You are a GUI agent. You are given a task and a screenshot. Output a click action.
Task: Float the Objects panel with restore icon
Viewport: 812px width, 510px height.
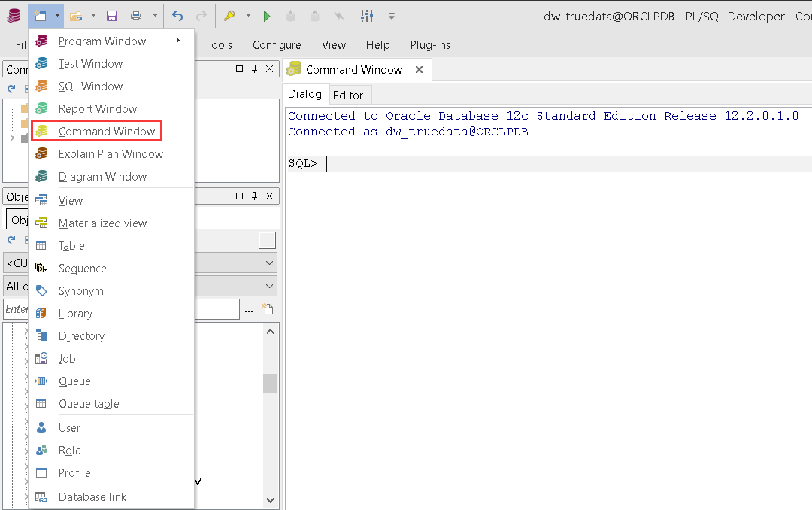coord(239,196)
